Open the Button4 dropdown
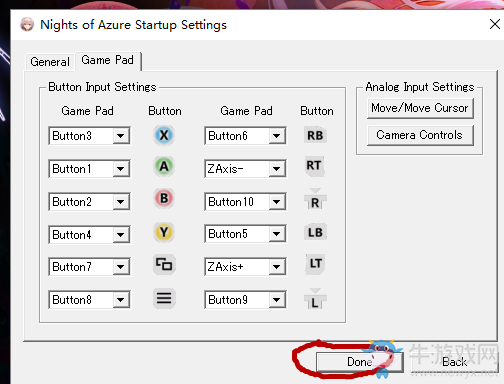Viewport: 504px width, 384px height. [120, 235]
